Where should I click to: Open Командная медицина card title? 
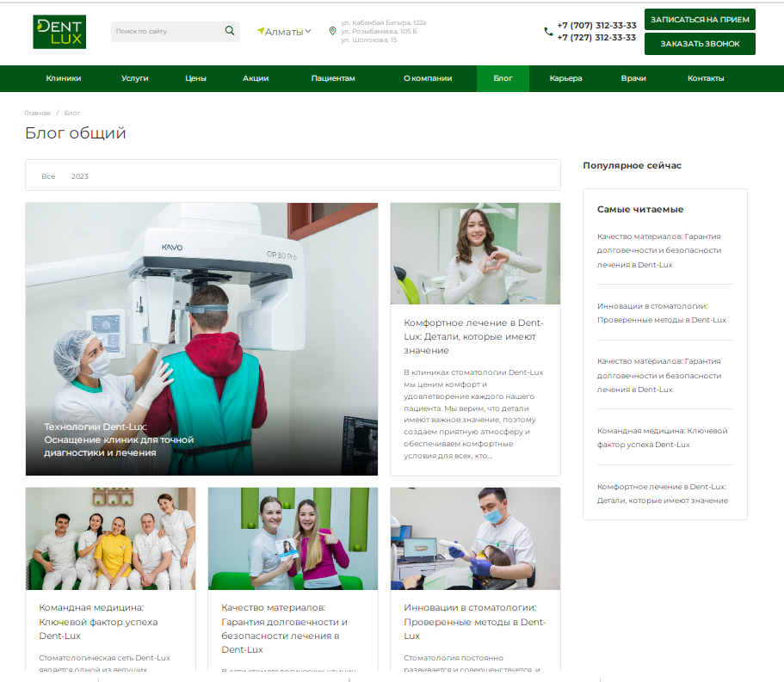(98, 622)
